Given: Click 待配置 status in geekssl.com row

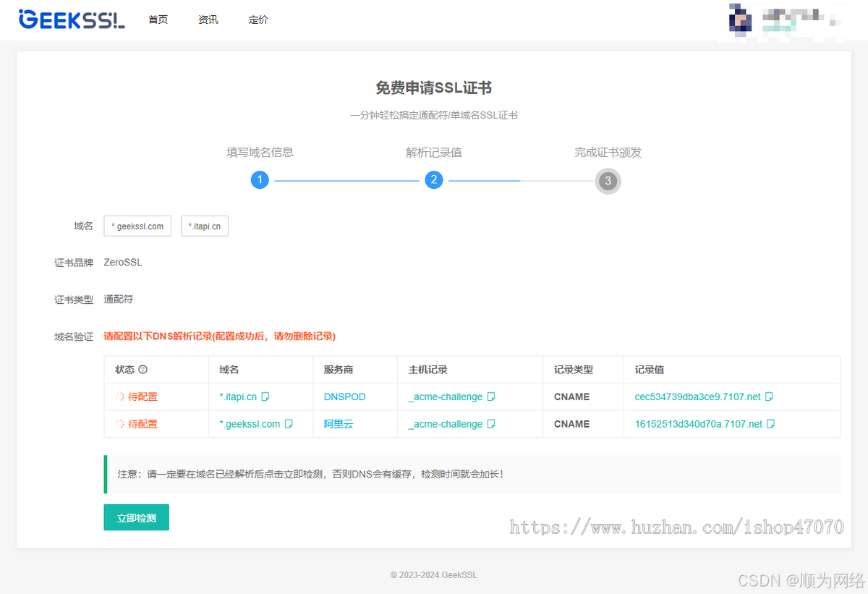Looking at the screenshot, I should click(x=142, y=424).
